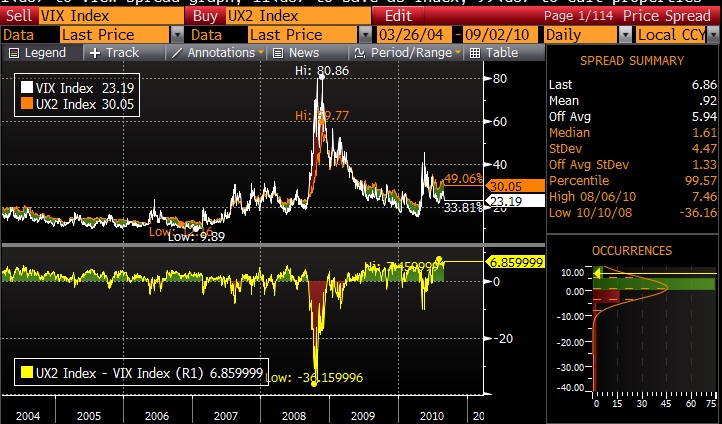The width and height of the screenshot is (722, 424).
Task: Select the Buy Last Price data field
Action: (303, 35)
